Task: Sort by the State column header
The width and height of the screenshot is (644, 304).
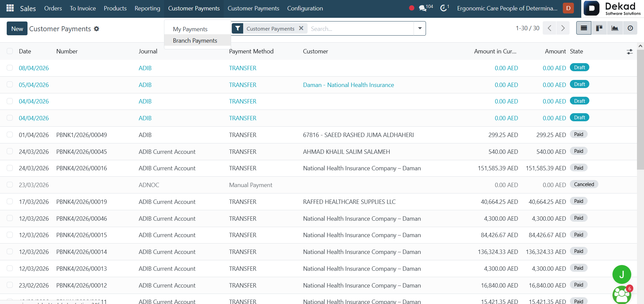Action: 576,51
